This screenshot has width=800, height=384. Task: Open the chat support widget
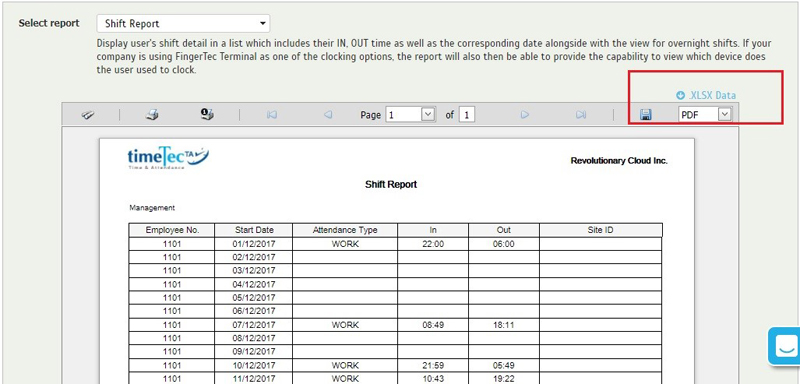785,346
